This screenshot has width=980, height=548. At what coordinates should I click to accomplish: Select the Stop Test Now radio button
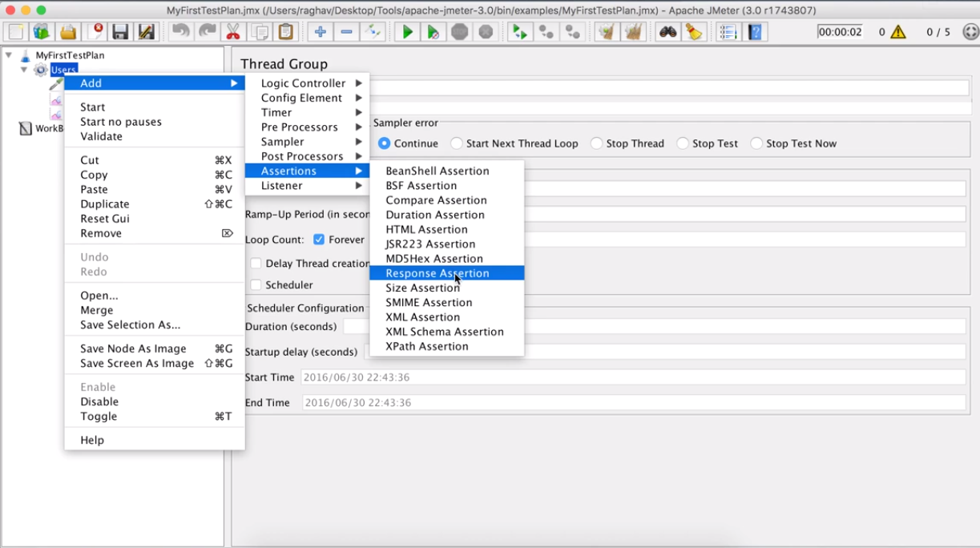pos(756,143)
